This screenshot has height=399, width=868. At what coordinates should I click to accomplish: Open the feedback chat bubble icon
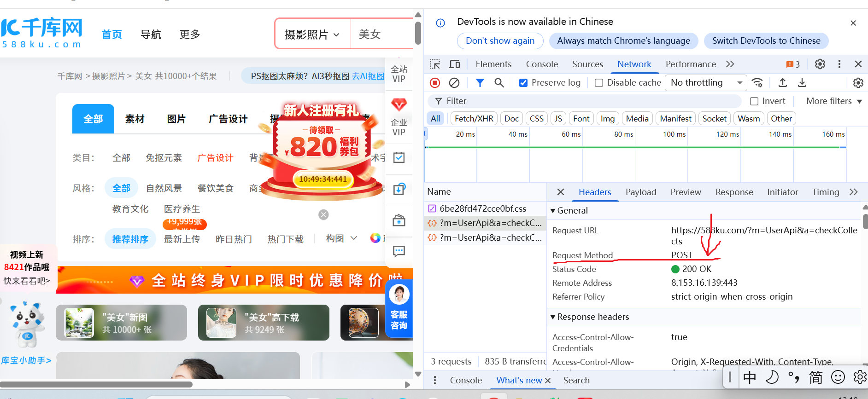pos(399,251)
